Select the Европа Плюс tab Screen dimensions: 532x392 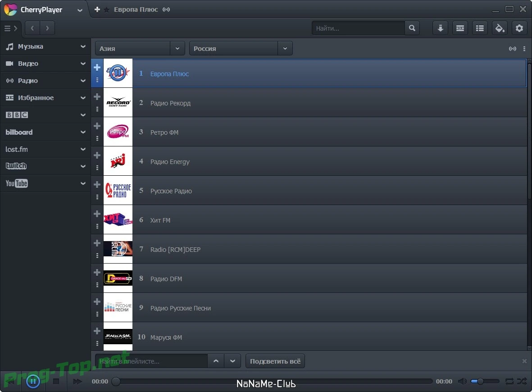pyautogui.click(x=136, y=9)
